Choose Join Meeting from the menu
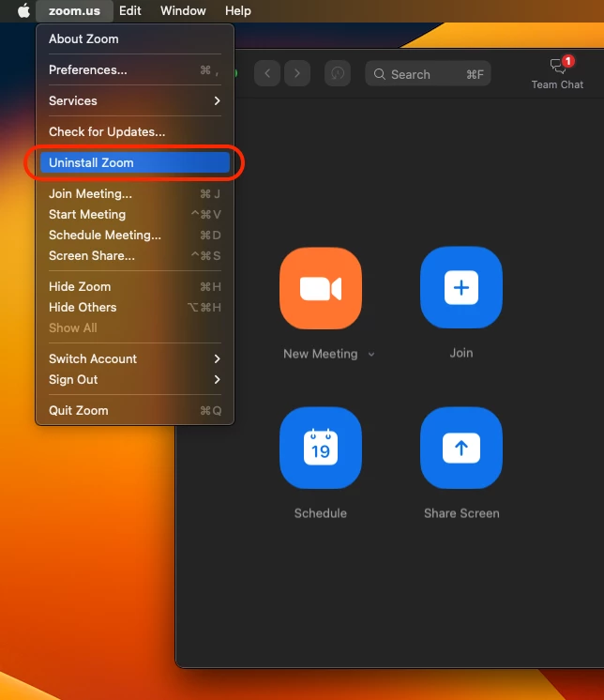The height and width of the screenshot is (700, 604). click(x=135, y=193)
